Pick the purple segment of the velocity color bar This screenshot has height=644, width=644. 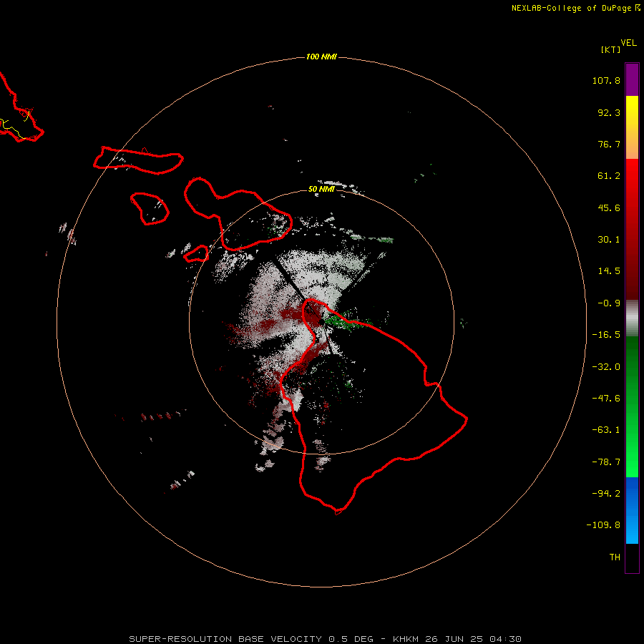[x=632, y=80]
